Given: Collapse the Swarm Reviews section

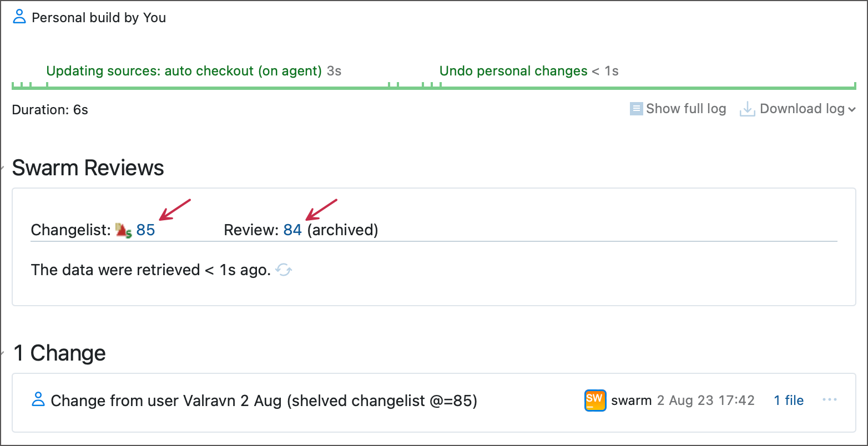Looking at the screenshot, I should 3,168.
